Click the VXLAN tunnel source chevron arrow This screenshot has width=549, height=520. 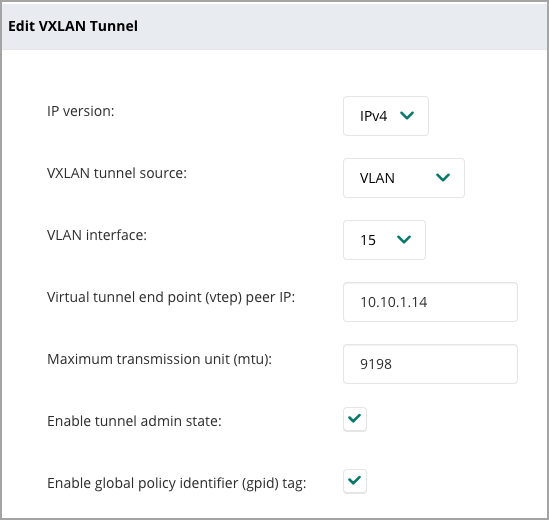tap(443, 177)
